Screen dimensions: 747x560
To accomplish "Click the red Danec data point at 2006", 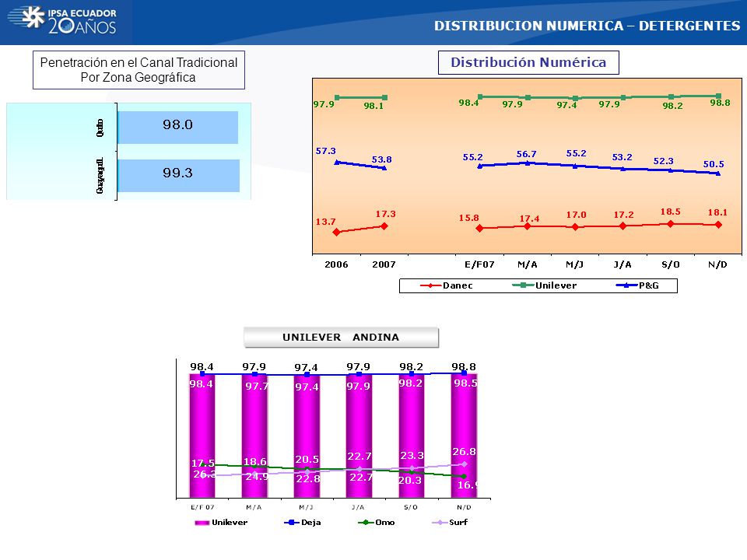I will (336, 233).
